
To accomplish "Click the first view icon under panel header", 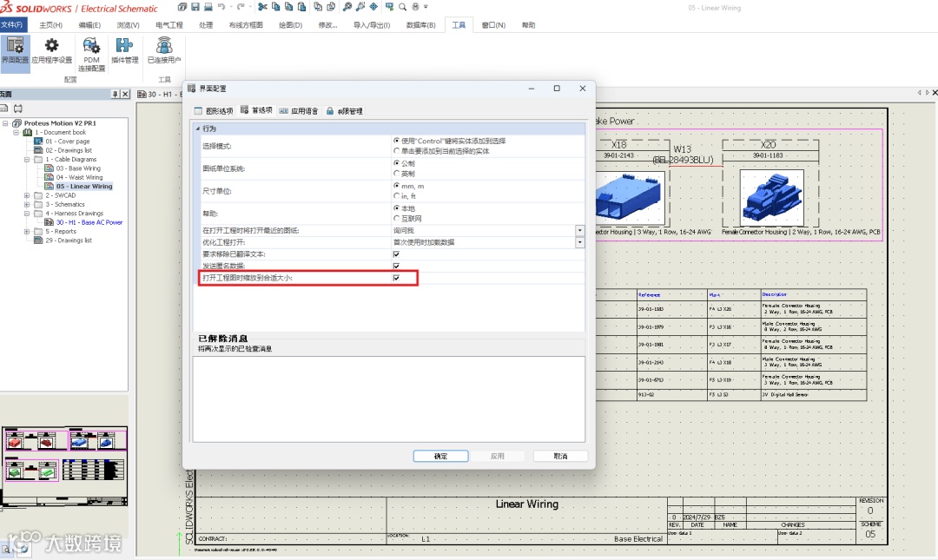I will (3, 109).
